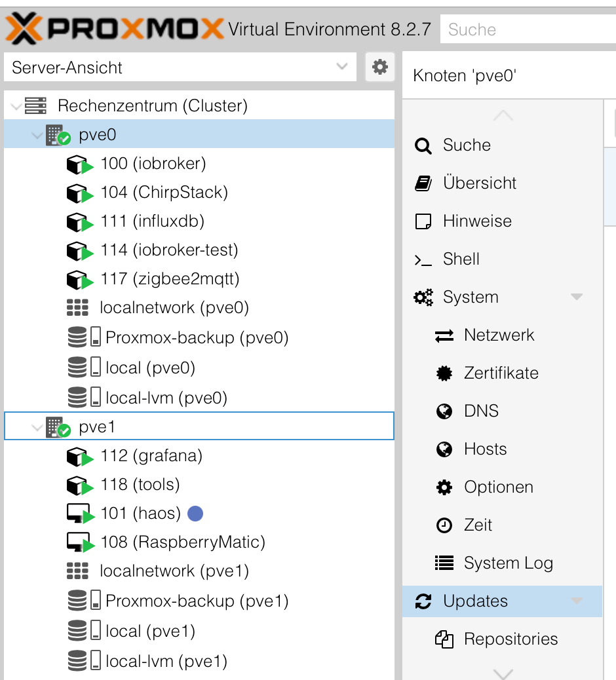Click the clock icon beside Zeit

(444, 525)
